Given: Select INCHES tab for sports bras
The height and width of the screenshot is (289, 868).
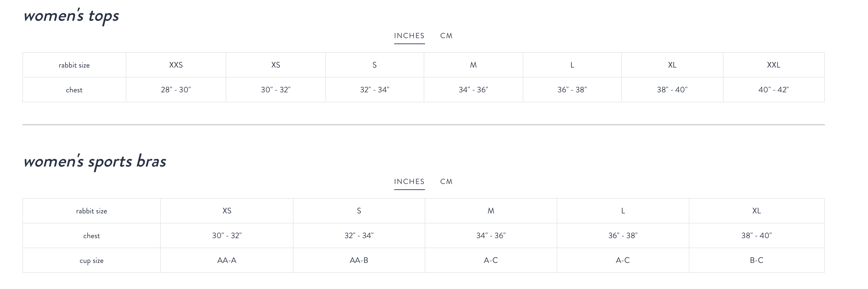Looking at the screenshot, I should 409,181.
